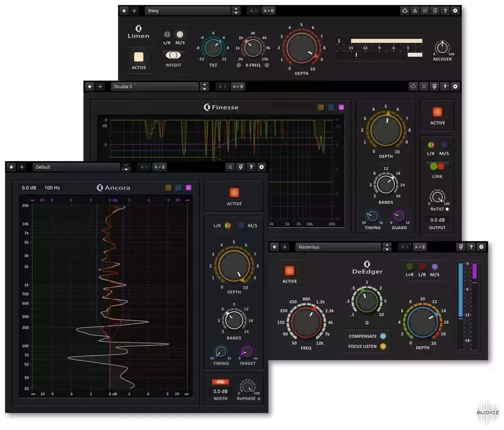Open the Ancora settings gear icon
Image resolution: width=504 pixels, height=430 pixels.
[261, 167]
